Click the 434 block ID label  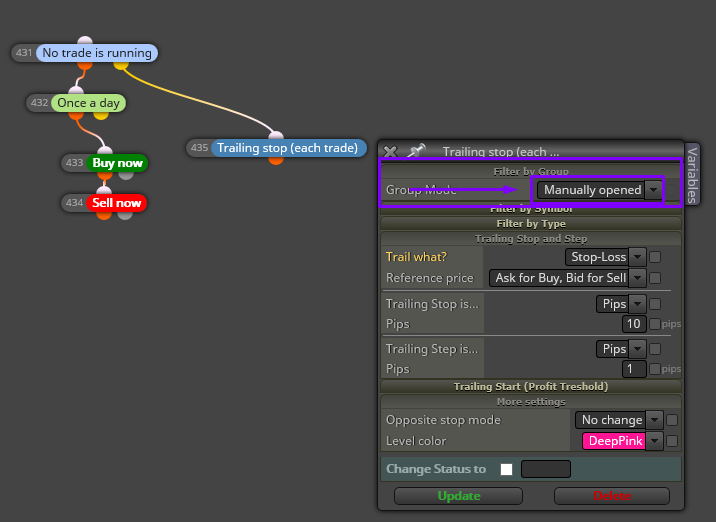tap(74, 203)
